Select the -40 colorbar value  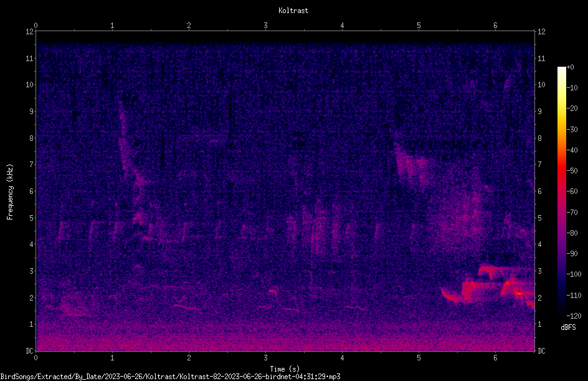click(x=572, y=150)
